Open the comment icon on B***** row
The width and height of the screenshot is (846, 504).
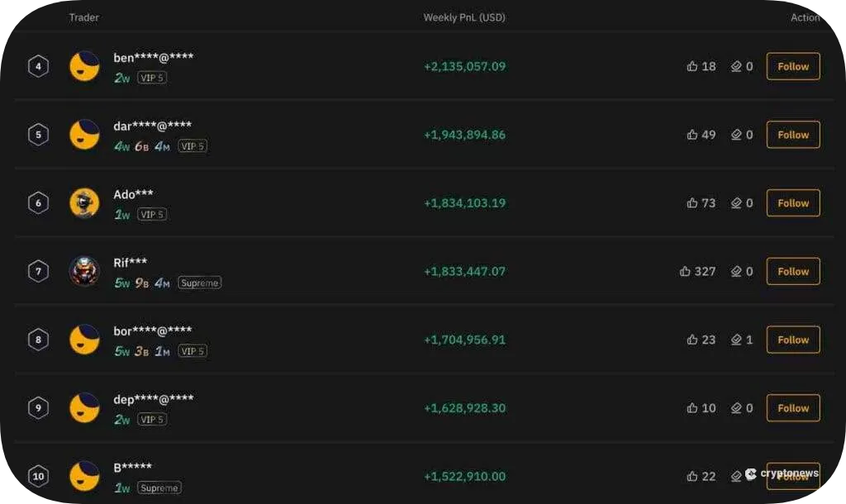pos(735,476)
